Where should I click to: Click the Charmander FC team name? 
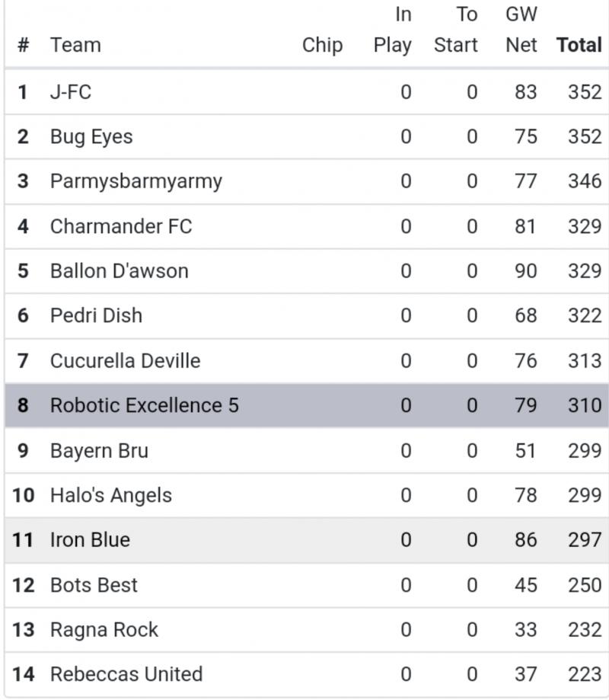121,226
